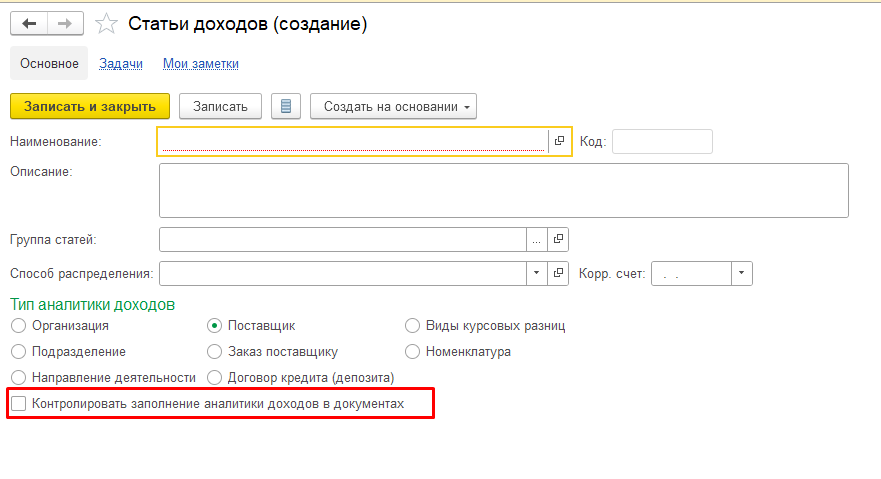
Task: Click the Записать button
Action: tap(220, 106)
